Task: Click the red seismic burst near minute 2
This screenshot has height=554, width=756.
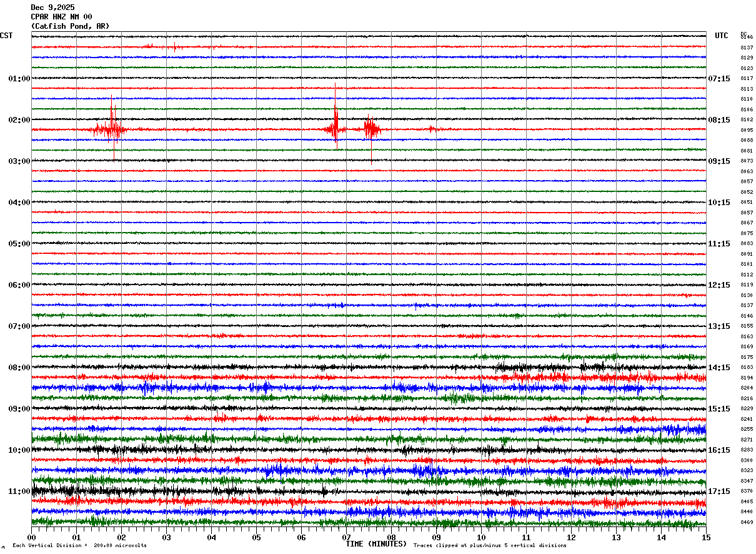Action: click(111, 128)
